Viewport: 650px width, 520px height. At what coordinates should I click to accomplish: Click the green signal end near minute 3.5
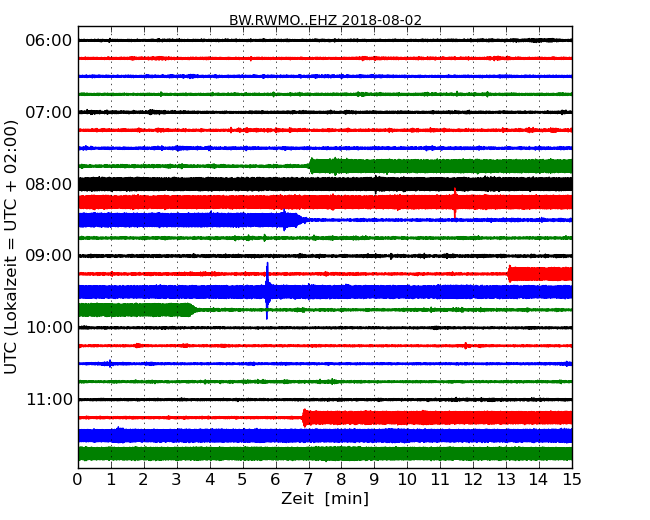[x=192, y=310]
